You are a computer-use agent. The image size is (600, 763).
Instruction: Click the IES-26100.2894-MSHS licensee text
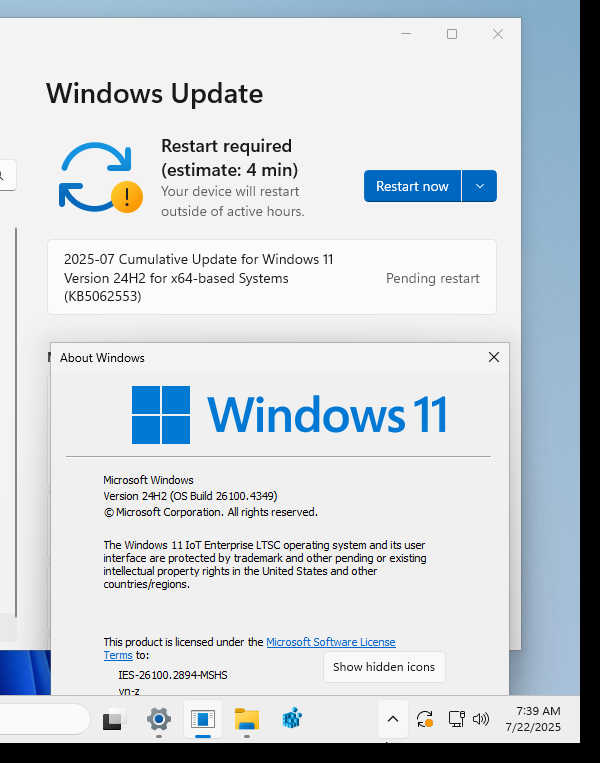[173, 675]
